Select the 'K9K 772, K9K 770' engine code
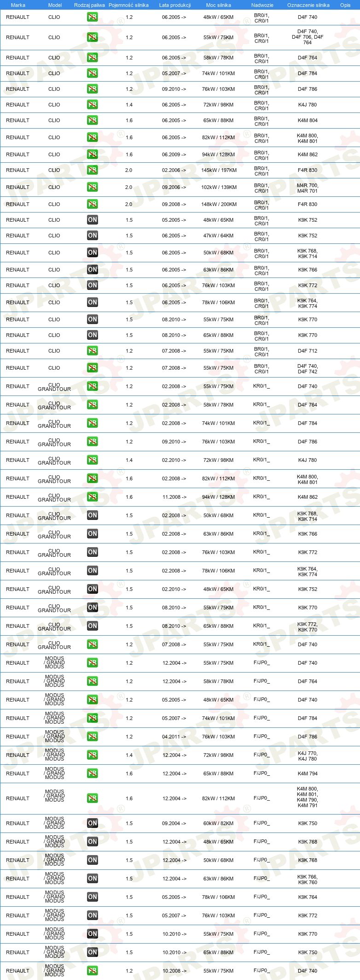The height and width of the screenshot is (980, 360). (x=308, y=627)
